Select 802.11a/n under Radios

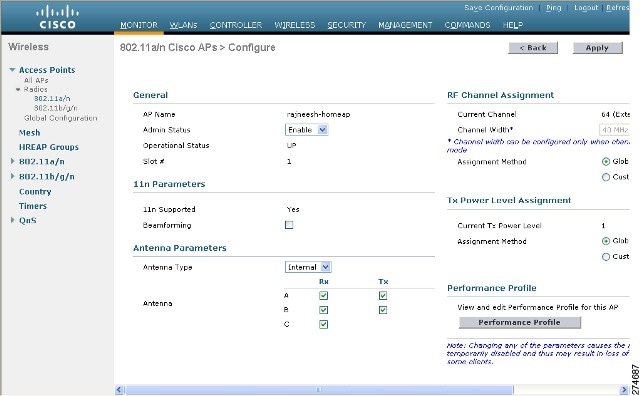[x=52, y=98]
